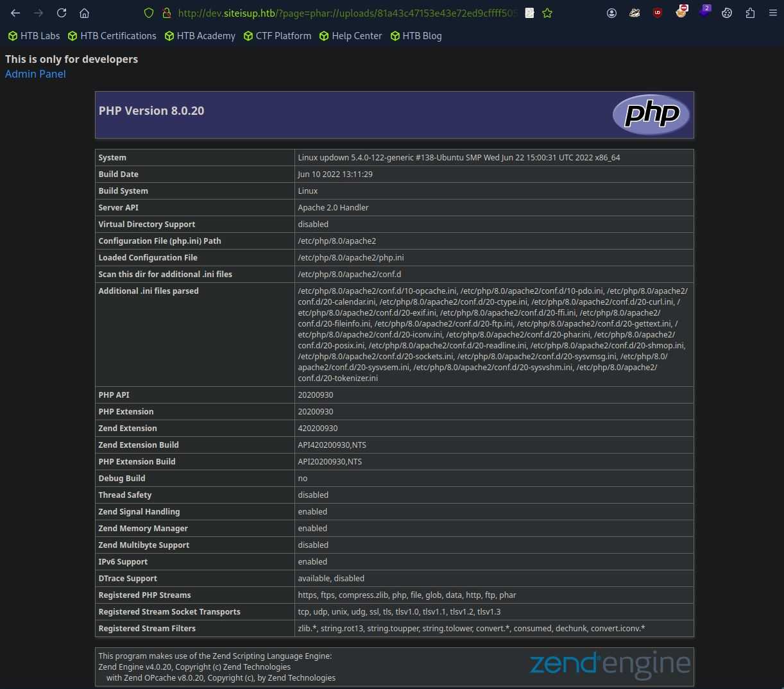Click the 'Registered Stream Filters' label

(x=147, y=628)
